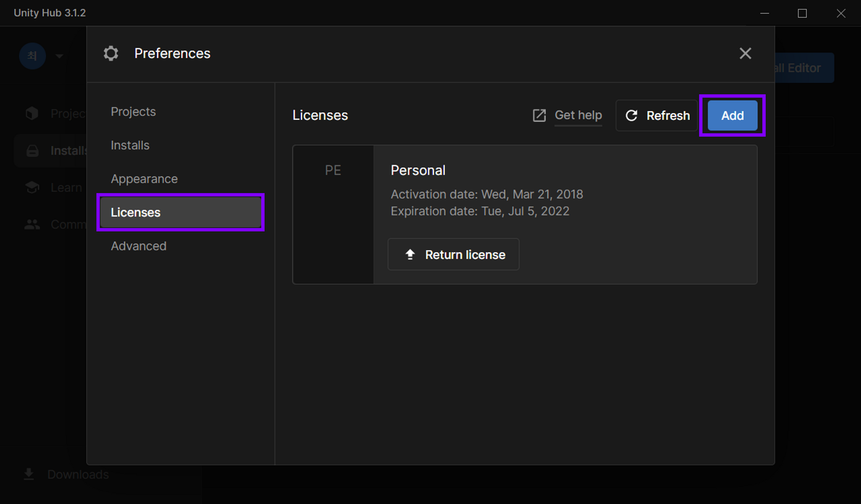Close the Preferences dialog
This screenshot has width=861, height=504.
click(745, 53)
